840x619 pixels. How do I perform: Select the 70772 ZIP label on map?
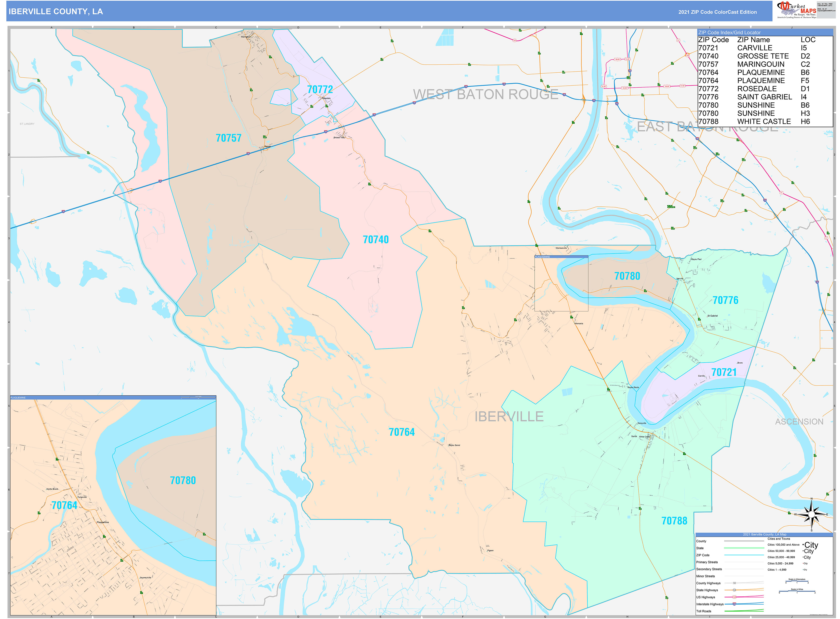[x=320, y=90]
